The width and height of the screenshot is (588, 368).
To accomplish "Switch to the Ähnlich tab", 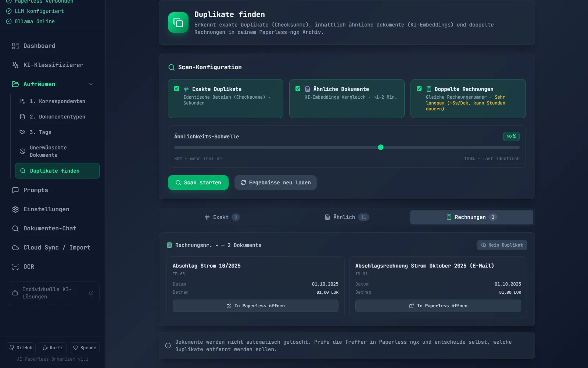I will [x=347, y=217].
